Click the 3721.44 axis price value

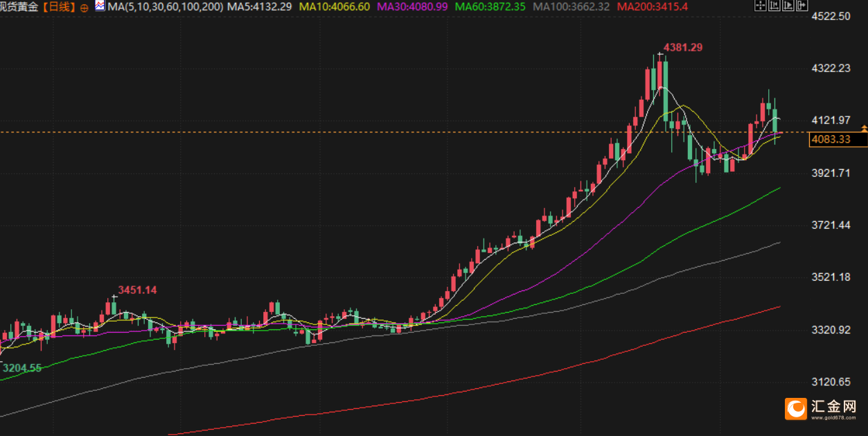(831, 225)
